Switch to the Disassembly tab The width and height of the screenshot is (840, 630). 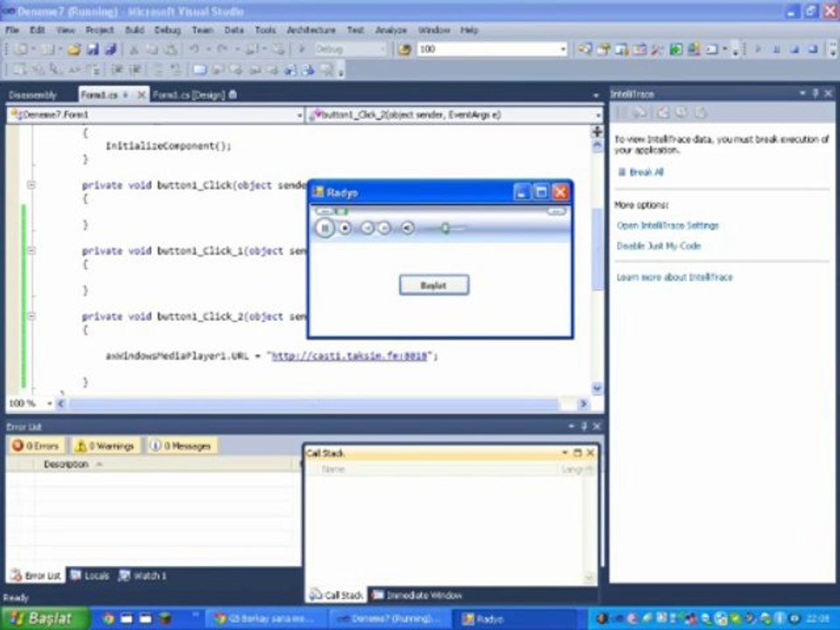pos(32,94)
